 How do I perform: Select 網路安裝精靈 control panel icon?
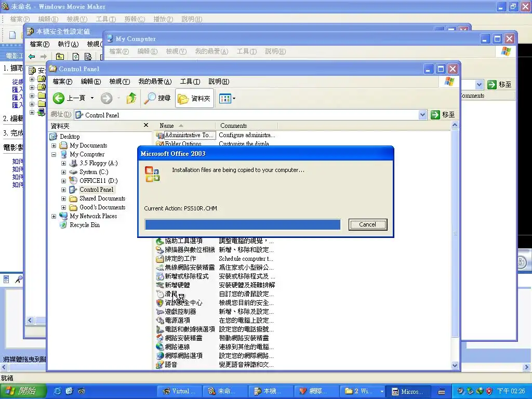pyautogui.click(x=183, y=338)
